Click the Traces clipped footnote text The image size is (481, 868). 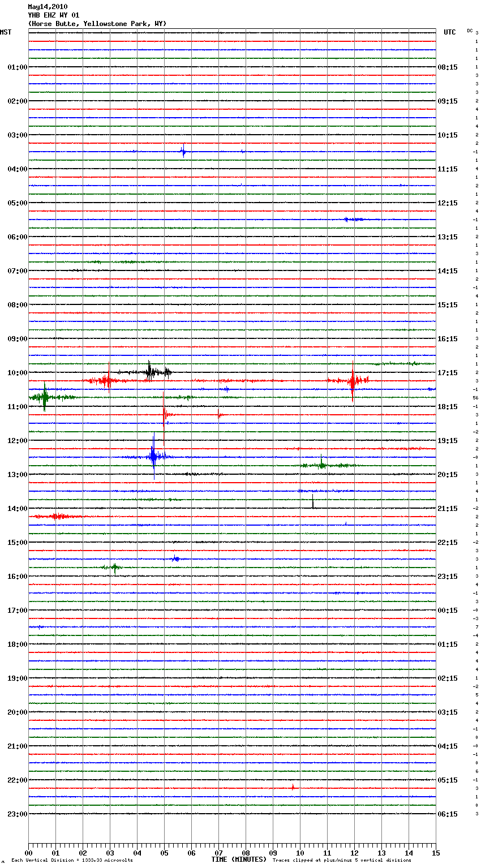[x=342, y=860]
